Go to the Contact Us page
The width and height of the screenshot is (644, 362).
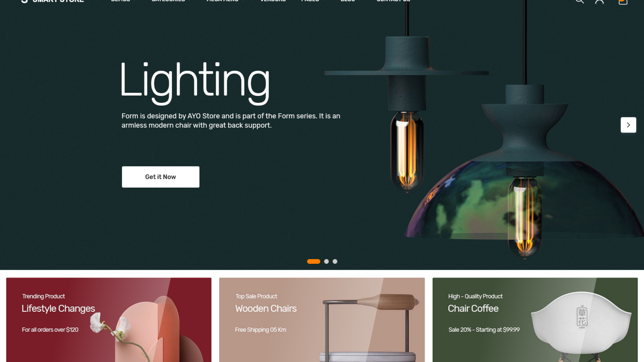click(x=393, y=1)
